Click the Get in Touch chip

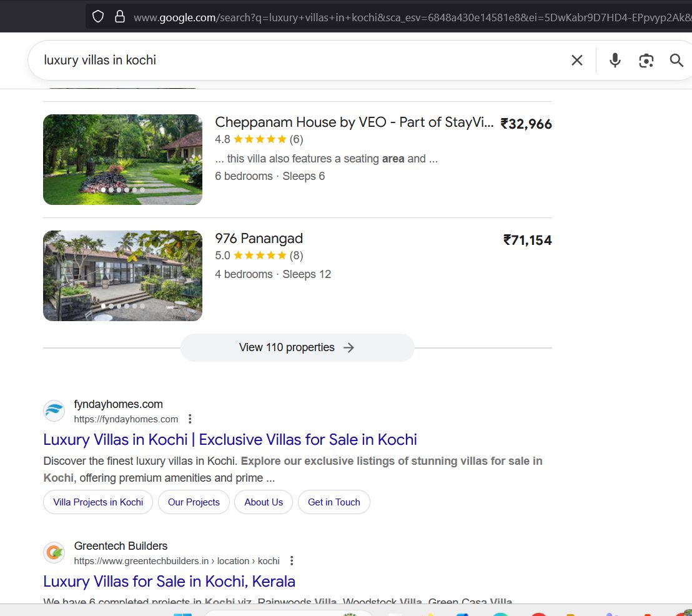pos(334,502)
